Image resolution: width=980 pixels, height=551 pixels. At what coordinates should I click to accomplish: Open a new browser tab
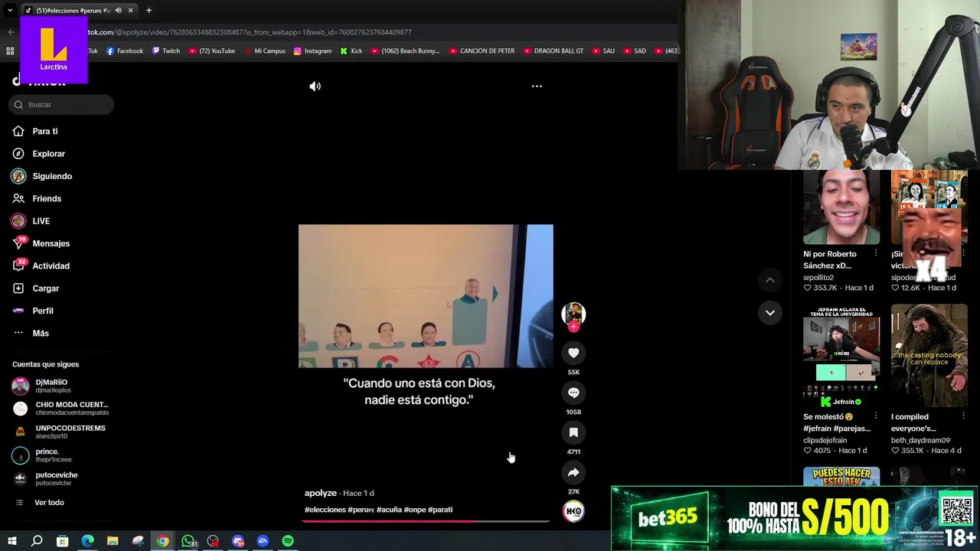(x=149, y=11)
